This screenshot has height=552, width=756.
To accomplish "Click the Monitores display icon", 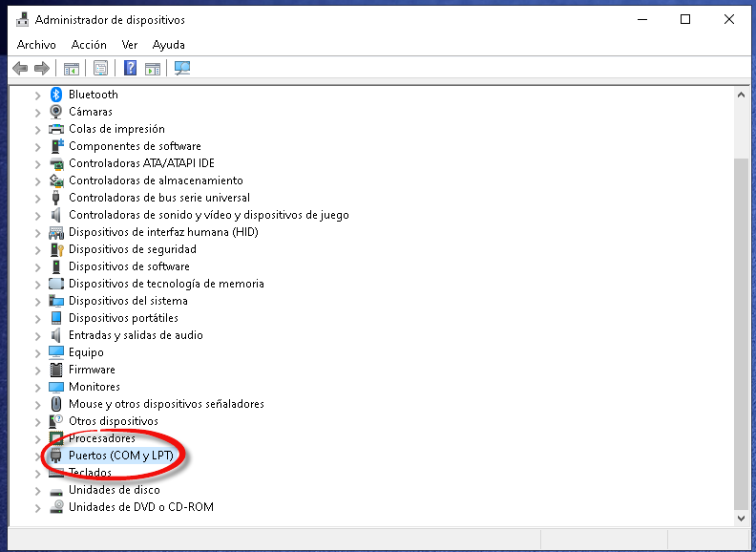I will (x=56, y=387).
